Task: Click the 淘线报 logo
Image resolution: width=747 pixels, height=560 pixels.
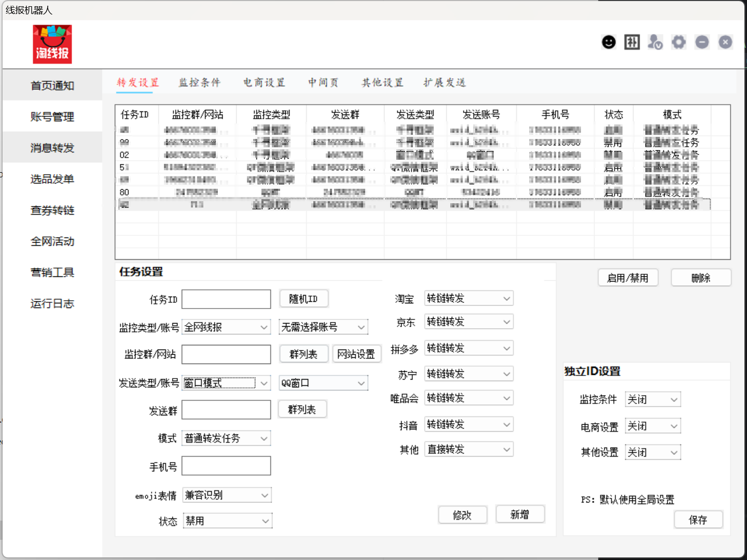Action: [52, 44]
